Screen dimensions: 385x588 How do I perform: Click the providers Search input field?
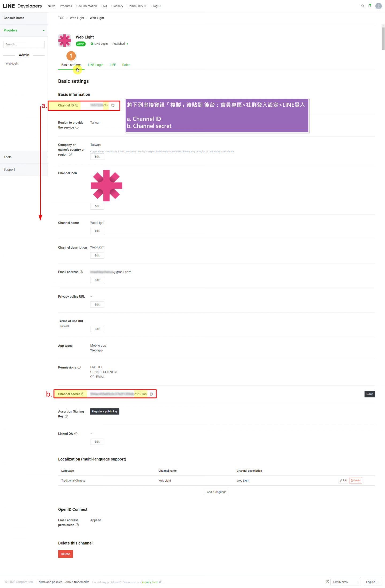24,44
